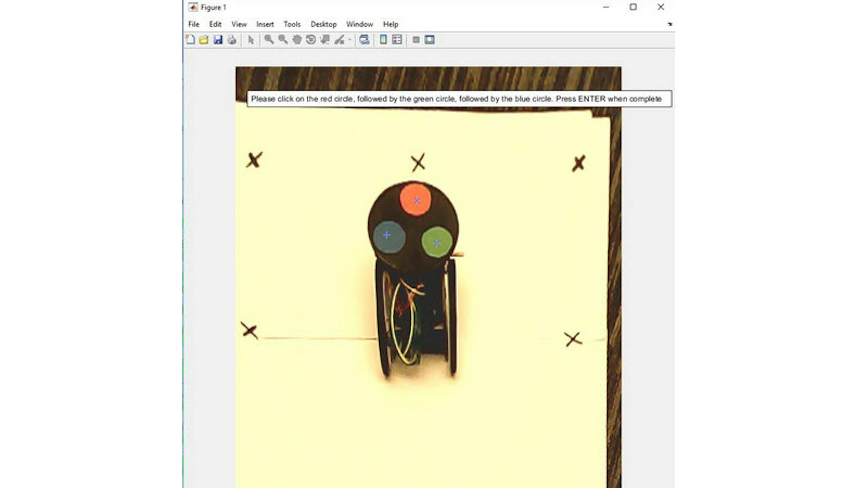Click the New Figure toolbar icon
868x488 pixels.
click(190, 40)
